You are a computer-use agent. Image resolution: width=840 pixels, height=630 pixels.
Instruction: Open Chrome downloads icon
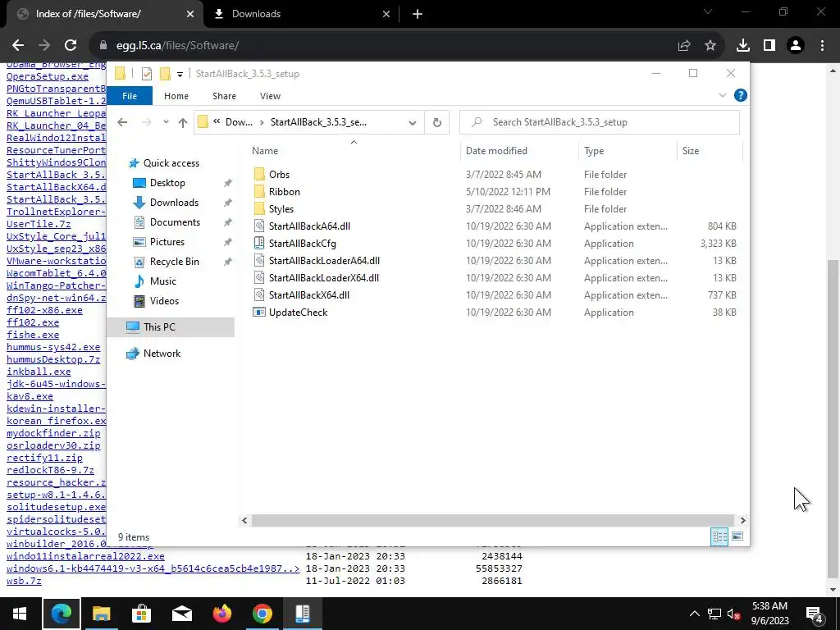pyautogui.click(x=743, y=46)
